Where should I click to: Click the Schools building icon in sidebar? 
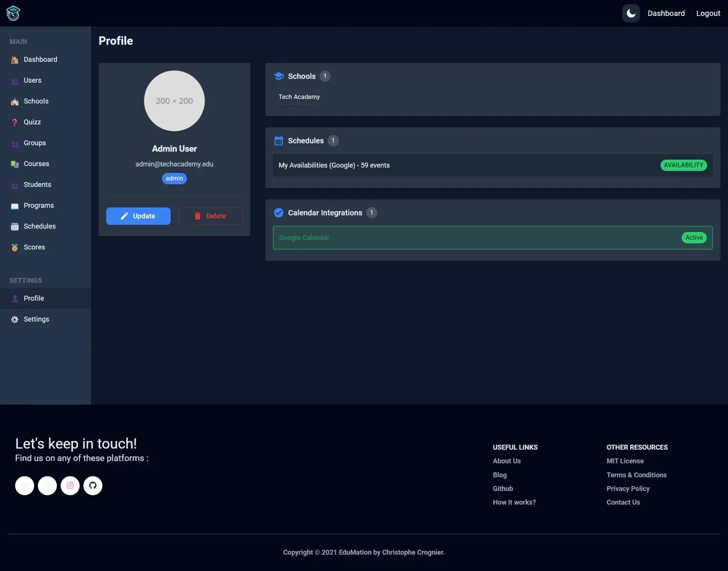coord(15,101)
